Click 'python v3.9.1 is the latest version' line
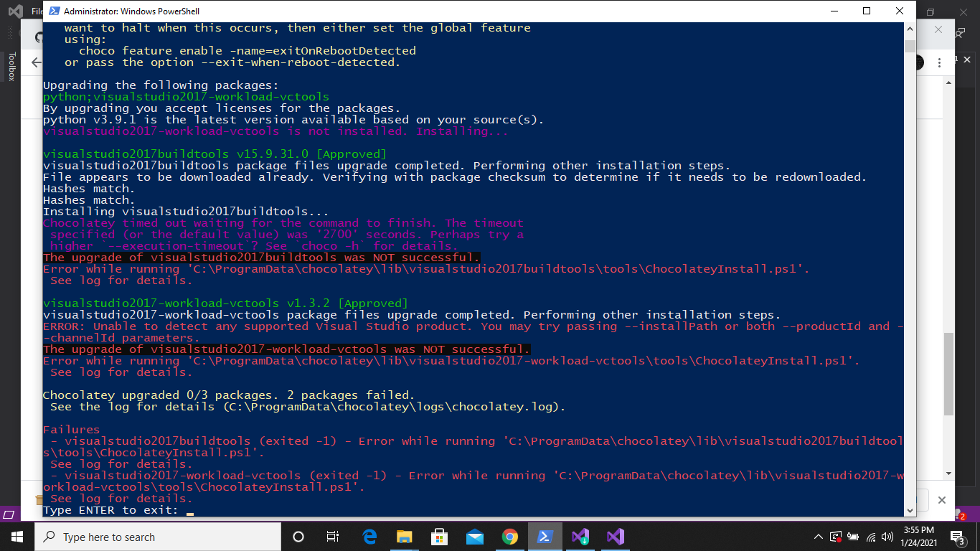Viewport: 980px width, 551px height. click(293, 120)
